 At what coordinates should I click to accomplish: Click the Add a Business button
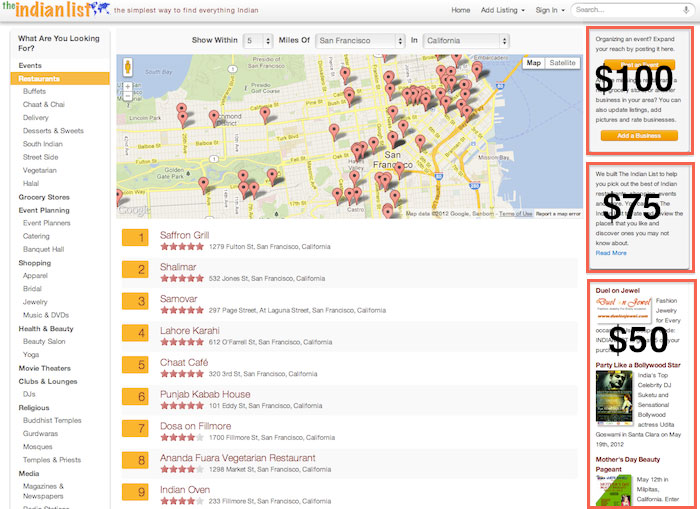tap(639, 135)
